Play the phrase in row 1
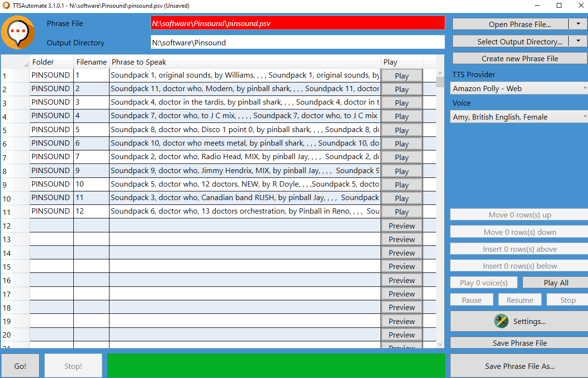588x378 pixels. (x=401, y=76)
